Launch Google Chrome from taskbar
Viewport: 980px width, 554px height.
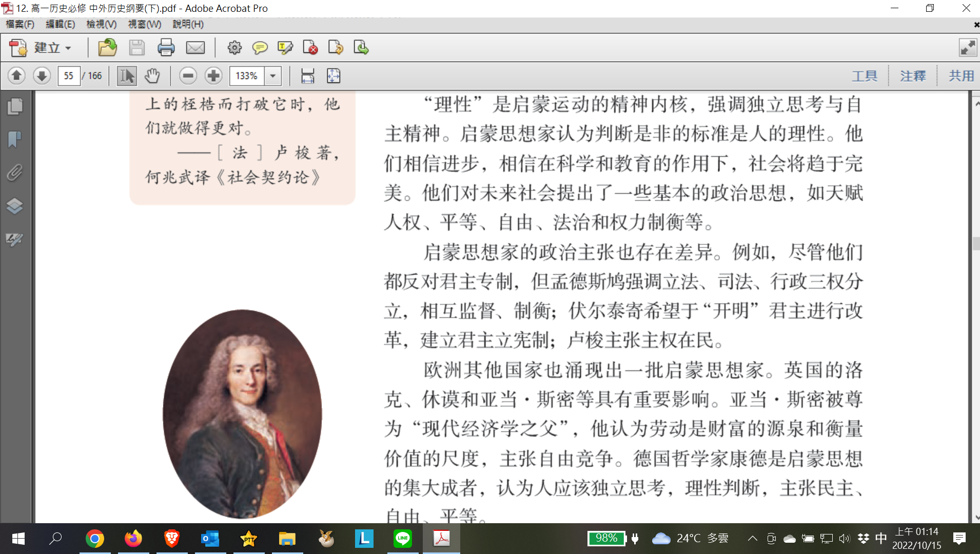[x=95, y=539]
